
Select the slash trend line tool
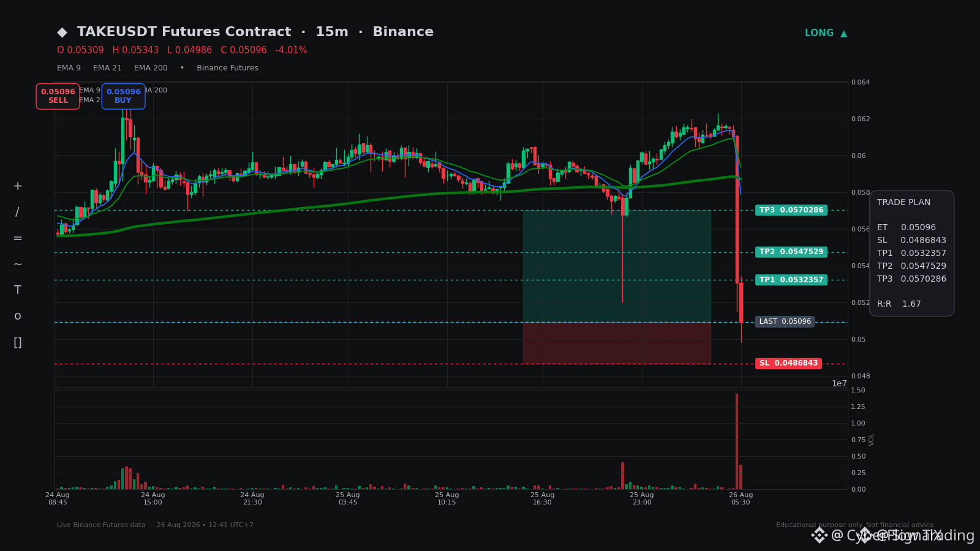pyautogui.click(x=17, y=212)
